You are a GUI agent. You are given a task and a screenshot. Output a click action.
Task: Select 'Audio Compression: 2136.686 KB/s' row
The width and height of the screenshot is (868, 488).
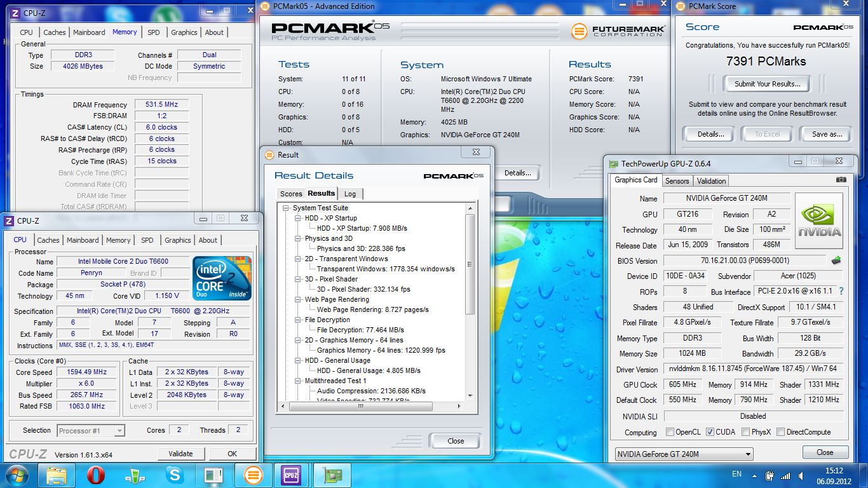[371, 391]
